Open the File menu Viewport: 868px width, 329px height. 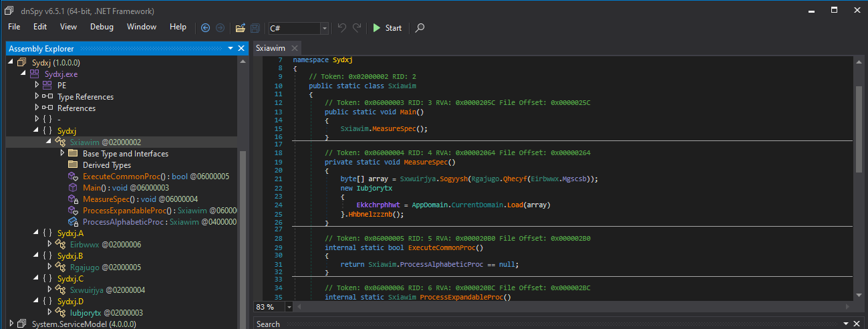click(14, 27)
